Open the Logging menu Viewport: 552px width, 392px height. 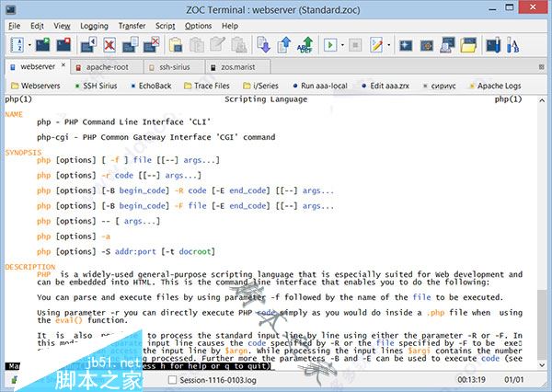[94, 26]
